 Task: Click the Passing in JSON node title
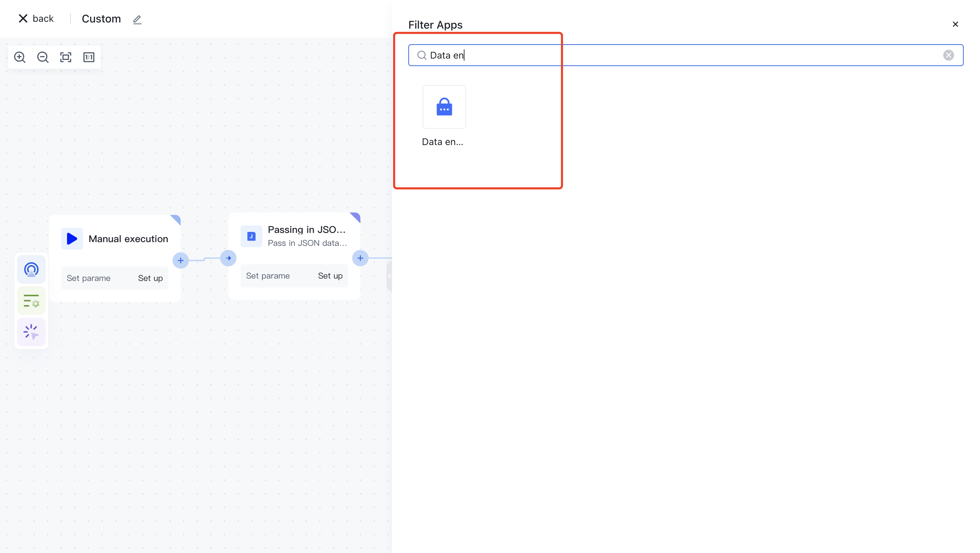pyautogui.click(x=306, y=230)
